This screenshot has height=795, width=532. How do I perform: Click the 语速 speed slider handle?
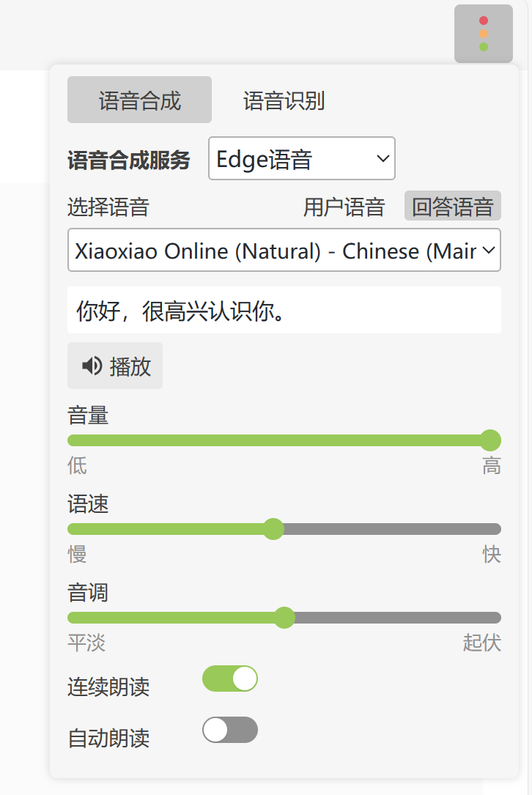[x=273, y=529]
